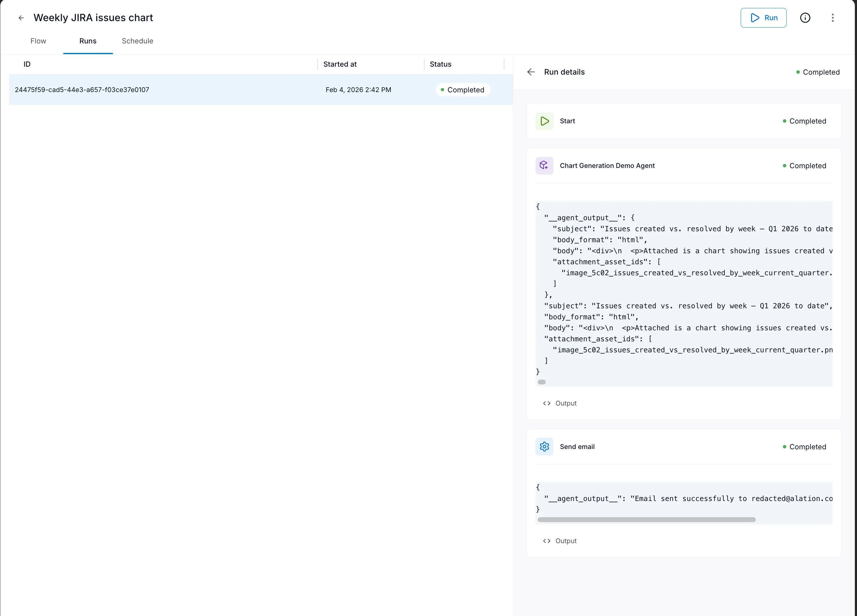
Task: Select the run starting with 24475f59
Action: [82, 90]
